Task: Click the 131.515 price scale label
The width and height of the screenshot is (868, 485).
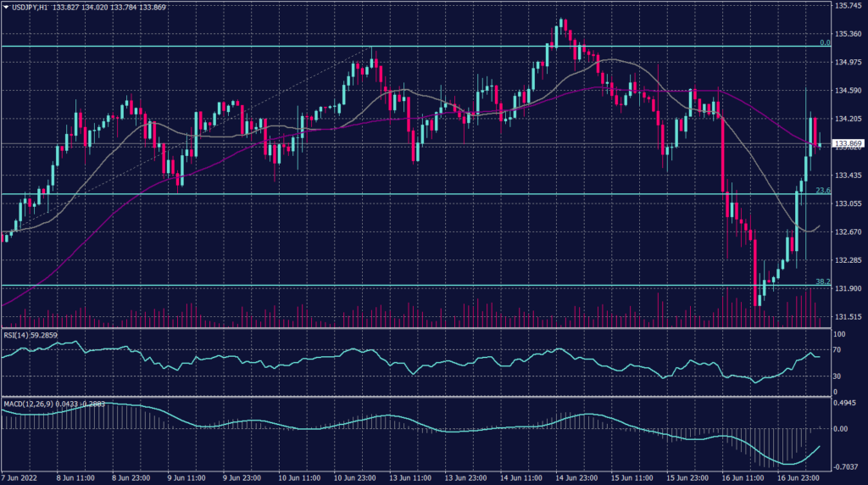Action: (849, 316)
